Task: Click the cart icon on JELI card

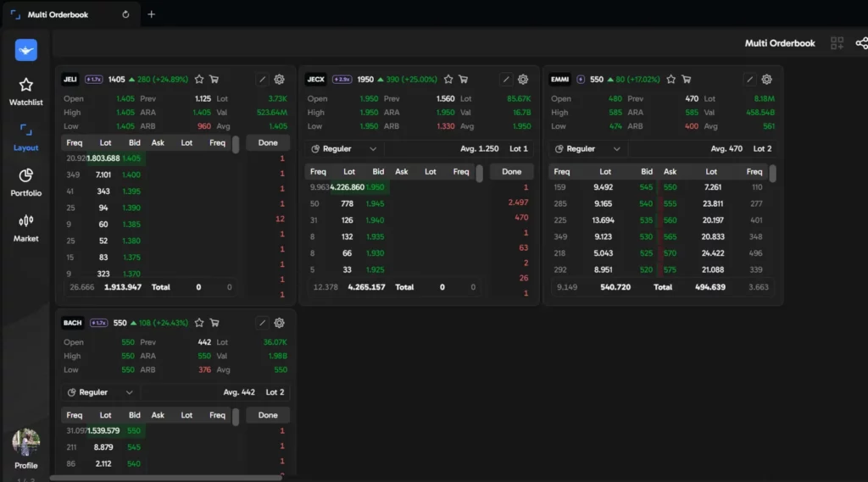Action: tap(214, 79)
